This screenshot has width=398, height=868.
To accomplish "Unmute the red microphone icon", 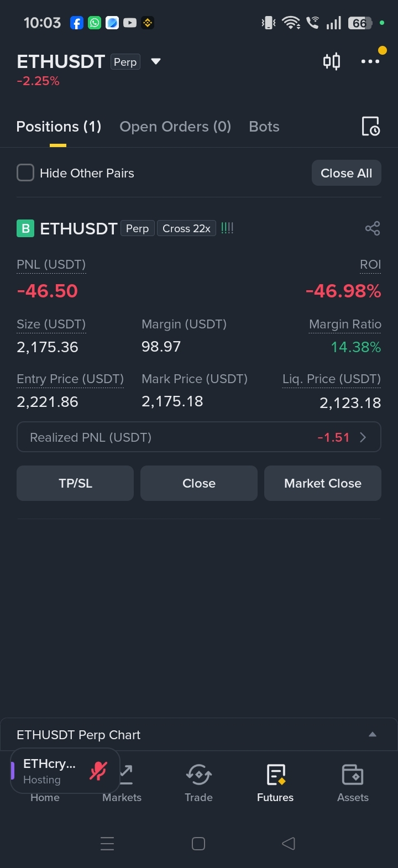I will tap(98, 771).
